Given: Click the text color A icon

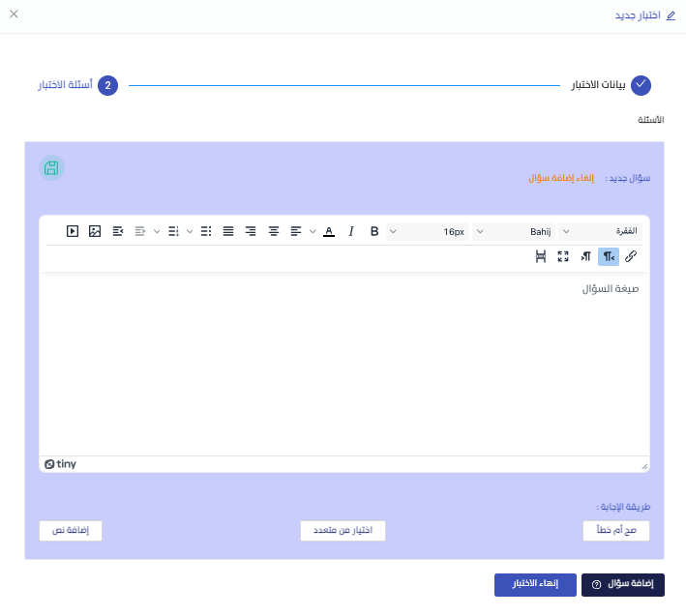Looking at the screenshot, I should (x=329, y=231).
